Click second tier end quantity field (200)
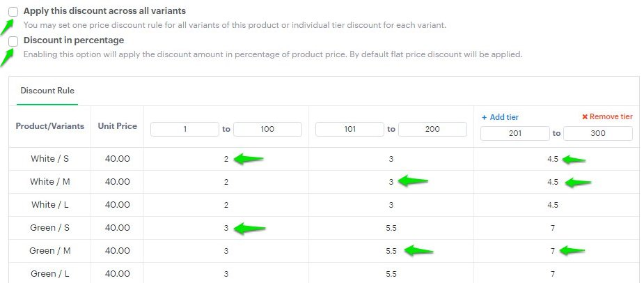 [432, 129]
